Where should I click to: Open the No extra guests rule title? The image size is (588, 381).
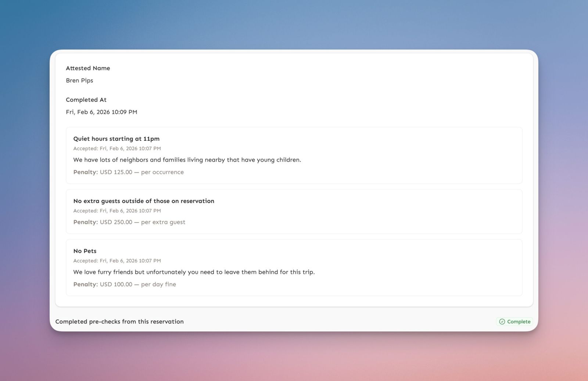pos(143,201)
